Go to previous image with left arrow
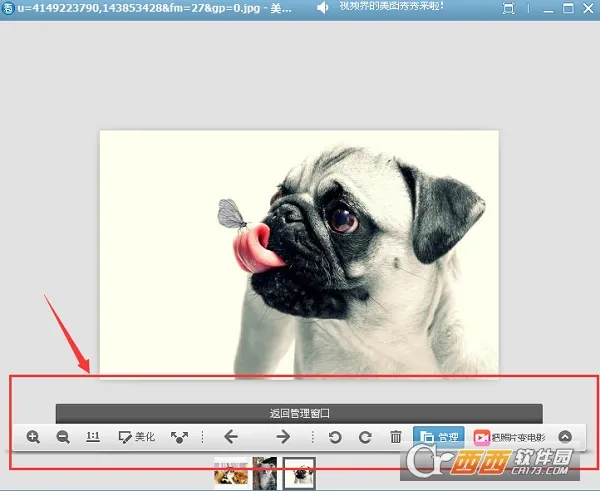The image size is (600, 491). pyautogui.click(x=230, y=437)
